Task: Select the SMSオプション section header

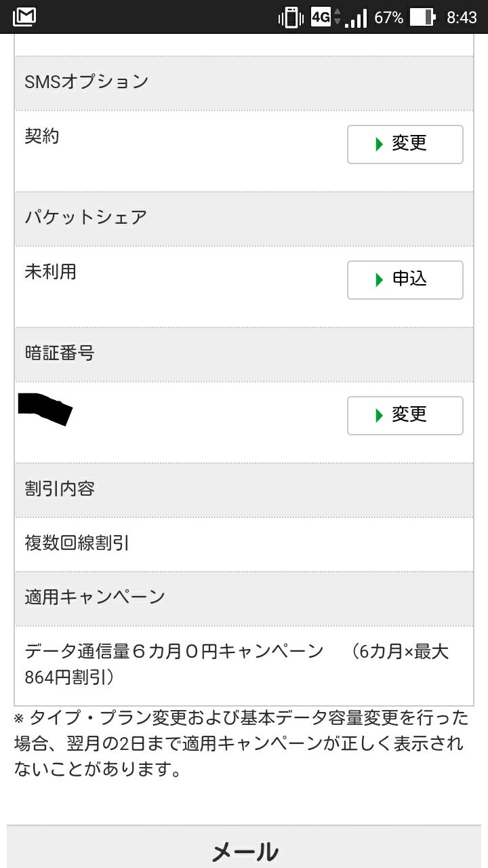Action: coord(87,82)
